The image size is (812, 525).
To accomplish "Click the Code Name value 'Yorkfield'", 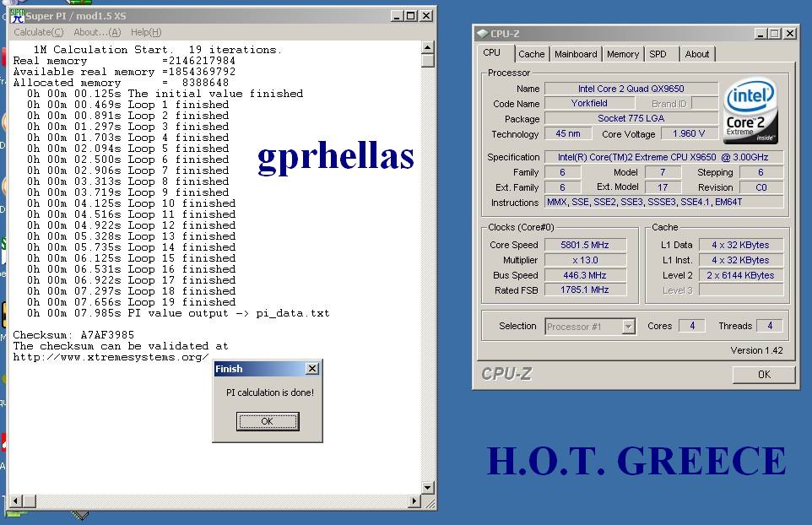I will [589, 104].
